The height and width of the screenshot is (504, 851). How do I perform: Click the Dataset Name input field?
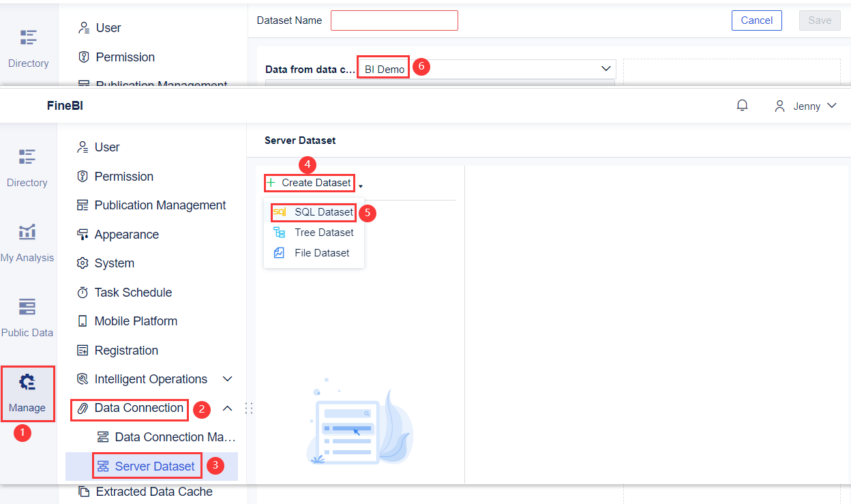click(x=394, y=20)
